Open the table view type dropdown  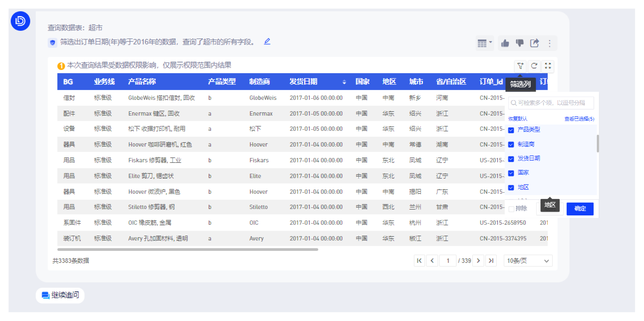point(484,43)
